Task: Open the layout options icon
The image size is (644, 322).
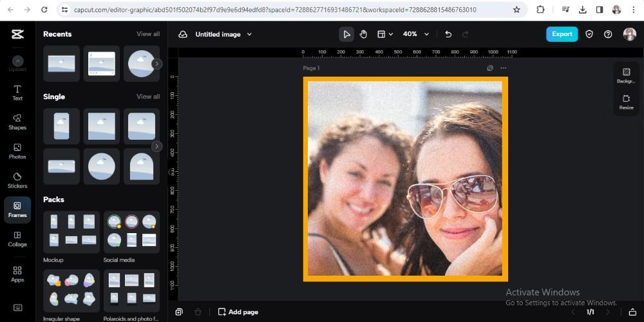Action: coord(381,34)
